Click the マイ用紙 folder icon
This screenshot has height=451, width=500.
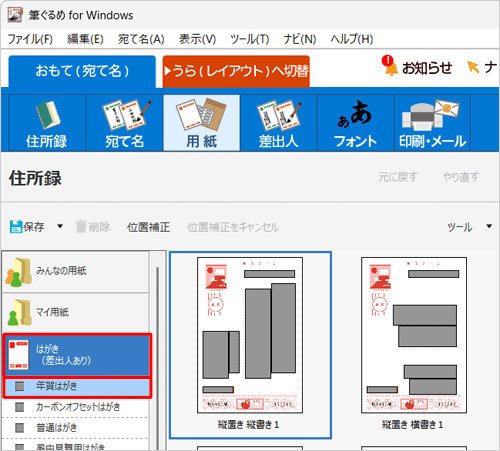point(19,313)
